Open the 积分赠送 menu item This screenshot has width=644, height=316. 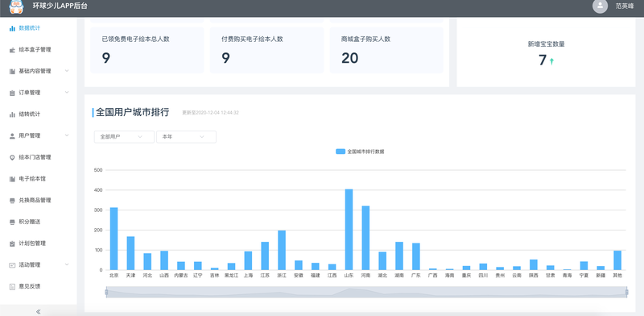pos(38,222)
